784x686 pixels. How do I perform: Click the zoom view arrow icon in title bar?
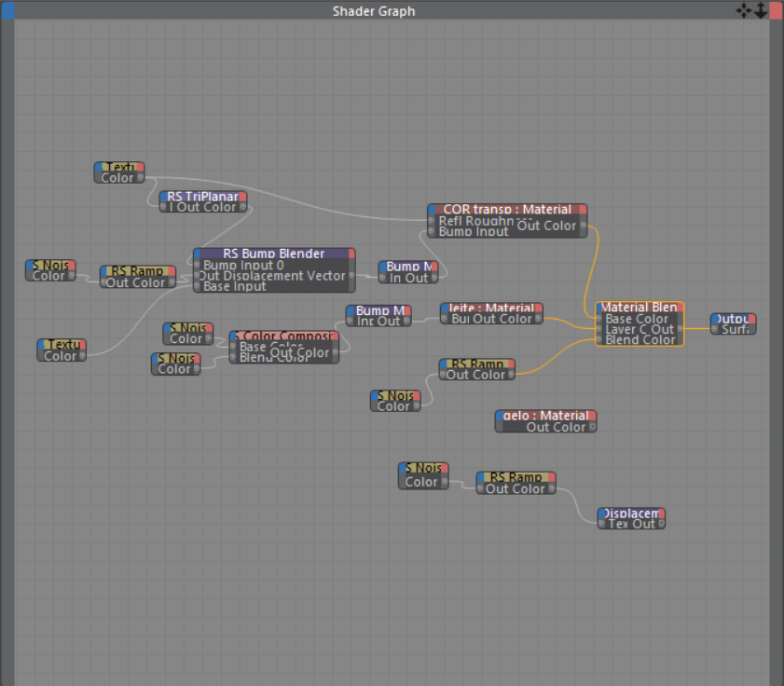coord(761,10)
